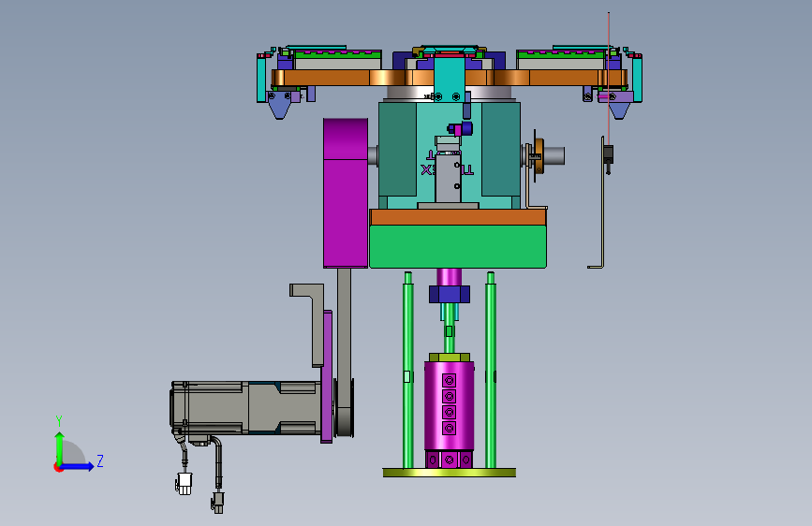Select the dark teal left housing panel
Screen dimensions: 812x526
click(x=398, y=149)
